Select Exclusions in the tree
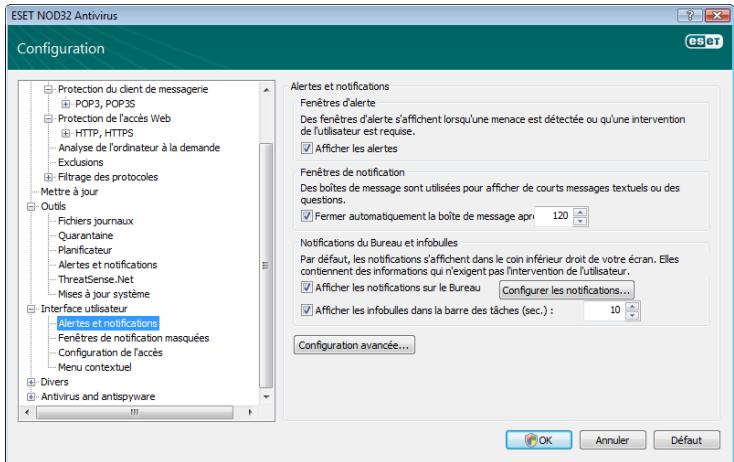734x462 pixels. [x=81, y=162]
